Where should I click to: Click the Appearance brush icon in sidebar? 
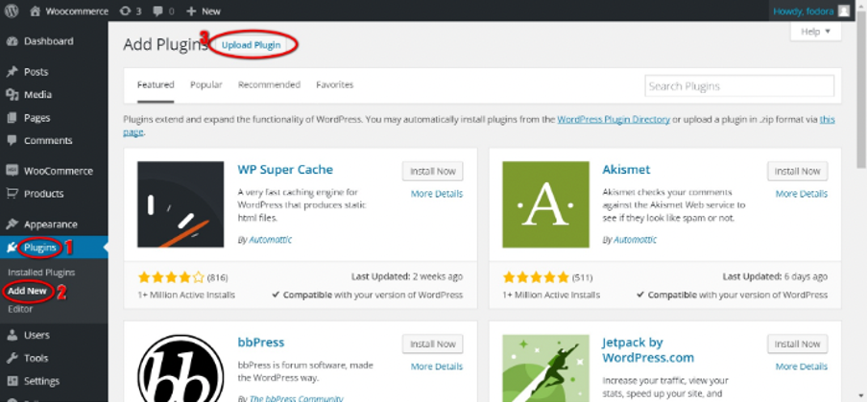pyautogui.click(x=12, y=225)
